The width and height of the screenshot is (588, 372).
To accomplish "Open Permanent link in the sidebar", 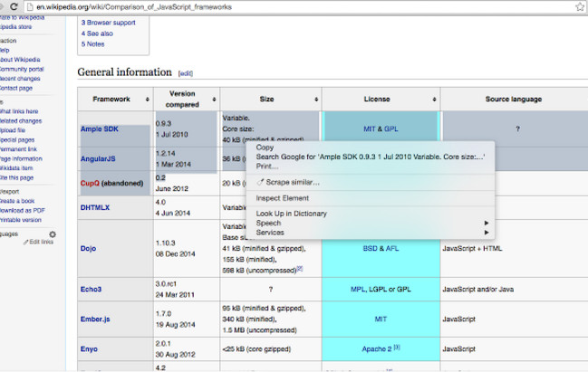I will coord(18,149).
